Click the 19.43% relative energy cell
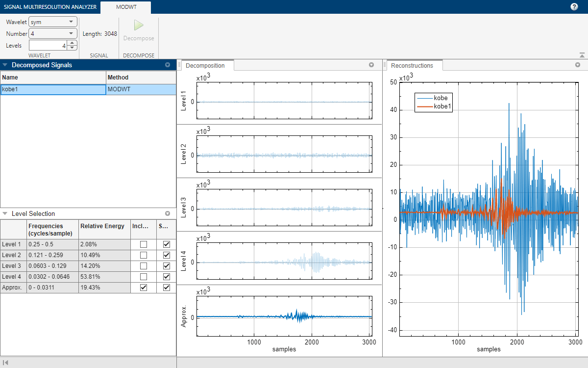This screenshot has width=588, height=368. (104, 288)
